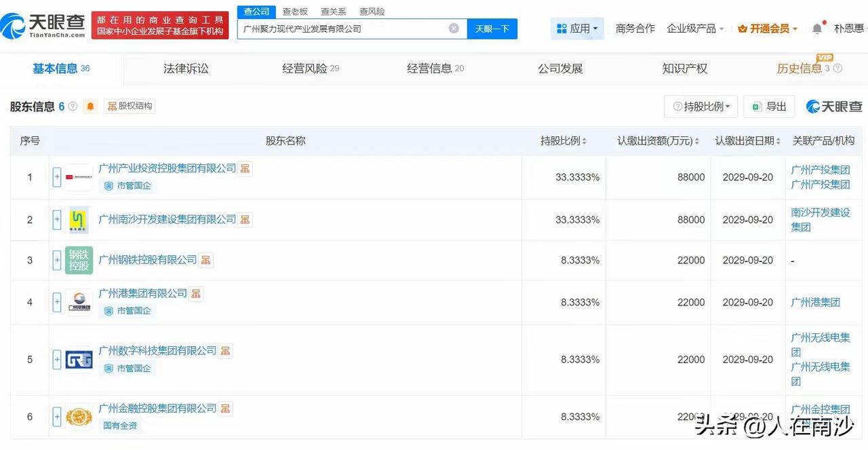The image size is (868, 450).
Task: Open 广州钢铁控股有限公司 company page
Action: (x=148, y=260)
